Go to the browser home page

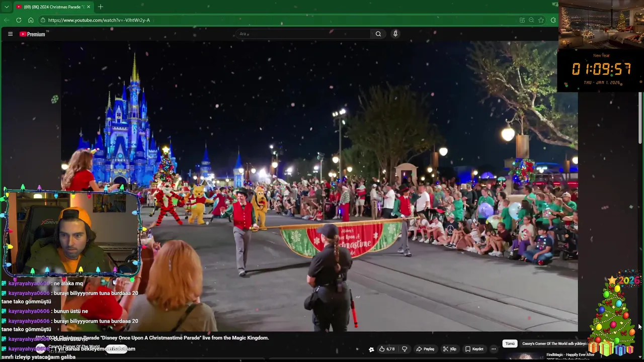coord(31,20)
